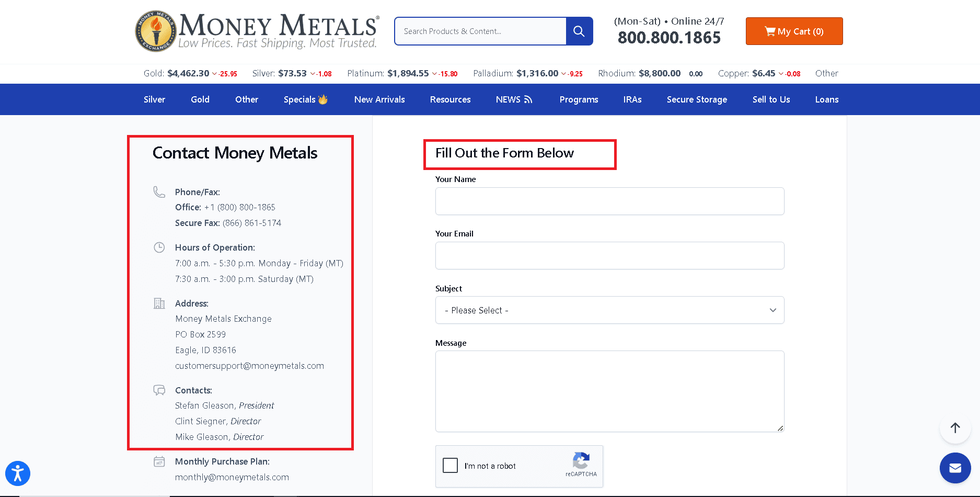This screenshot has width=980, height=497.
Task: Click the Your Name input field
Action: click(x=609, y=201)
